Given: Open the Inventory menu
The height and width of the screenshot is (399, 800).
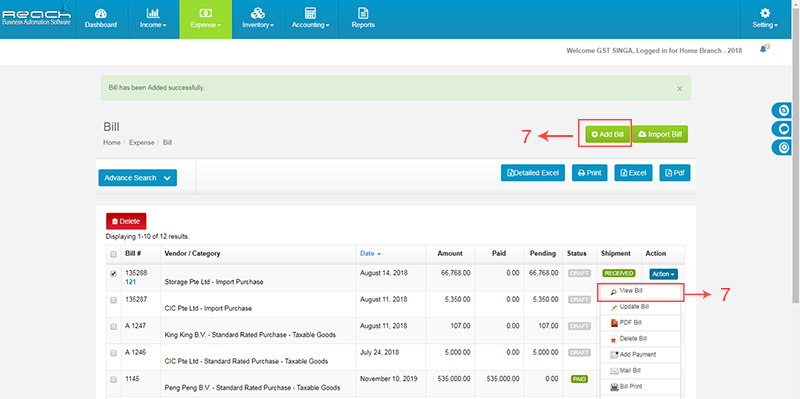Looking at the screenshot, I should pyautogui.click(x=258, y=19).
